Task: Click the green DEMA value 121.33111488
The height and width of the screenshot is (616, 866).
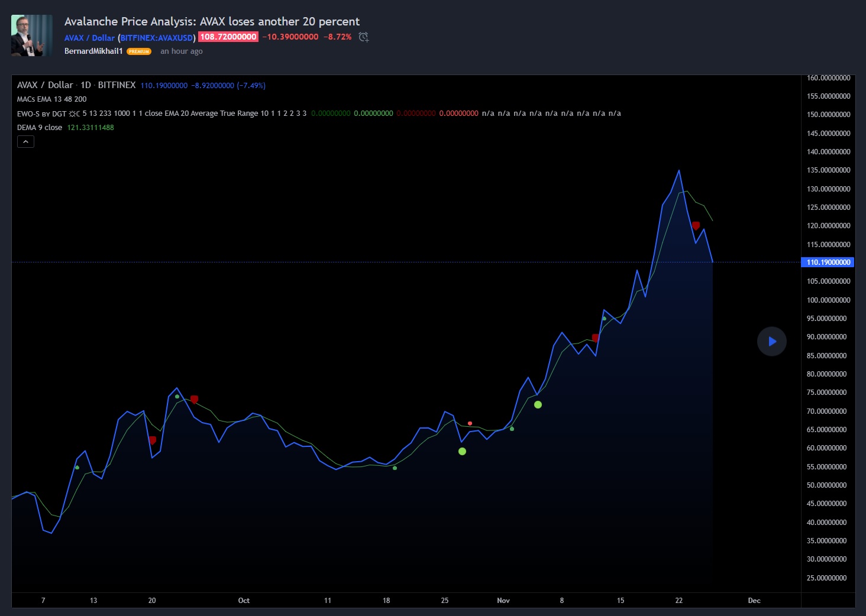Action: pos(91,128)
